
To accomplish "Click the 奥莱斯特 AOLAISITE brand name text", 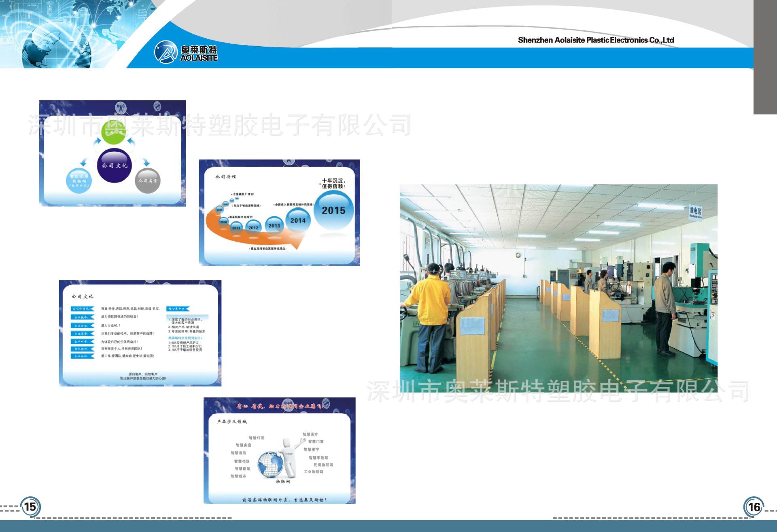I will click(199, 53).
